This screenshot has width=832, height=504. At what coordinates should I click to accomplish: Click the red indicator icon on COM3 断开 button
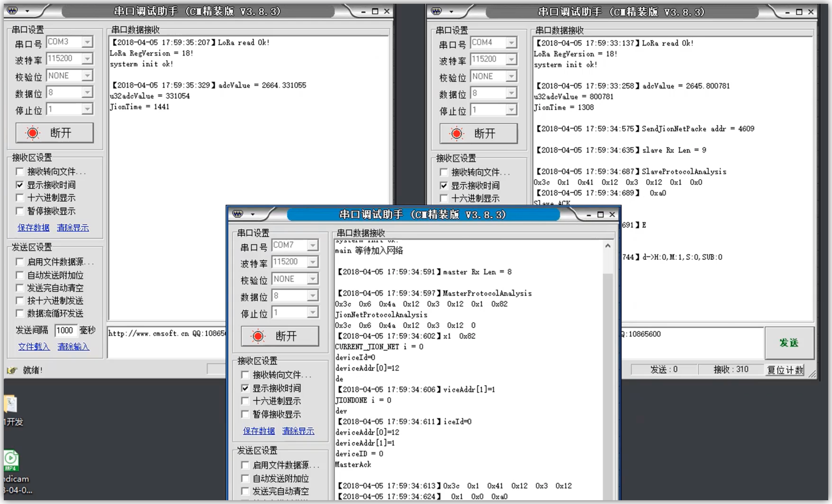tap(33, 133)
